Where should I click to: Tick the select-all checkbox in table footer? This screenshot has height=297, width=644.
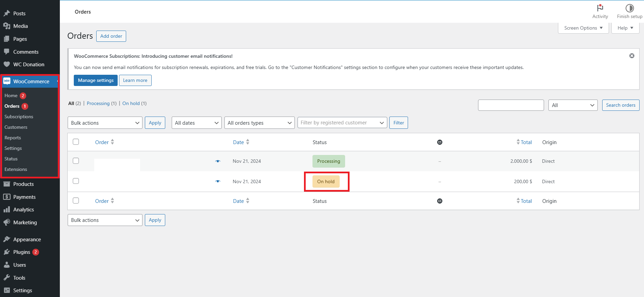[76, 200]
